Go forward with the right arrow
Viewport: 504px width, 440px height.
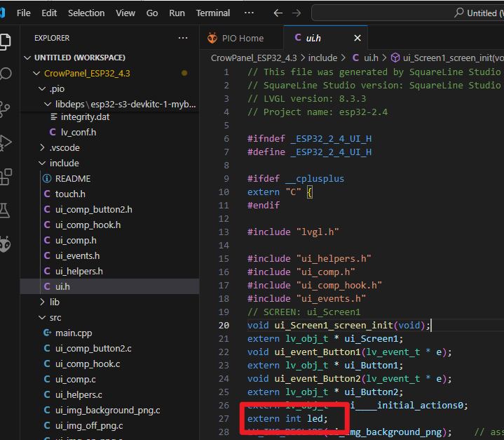click(x=297, y=13)
